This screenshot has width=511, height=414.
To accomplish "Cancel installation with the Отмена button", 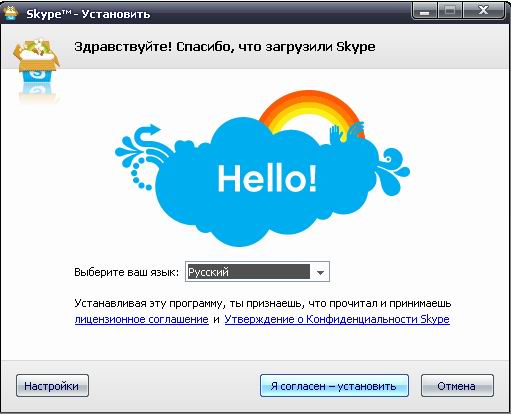I will [457, 386].
